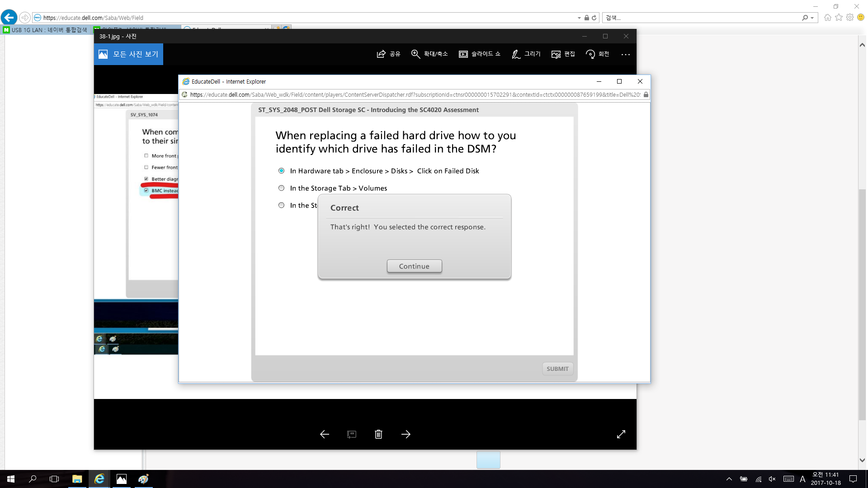Click the 'See all photos' button

(129, 54)
